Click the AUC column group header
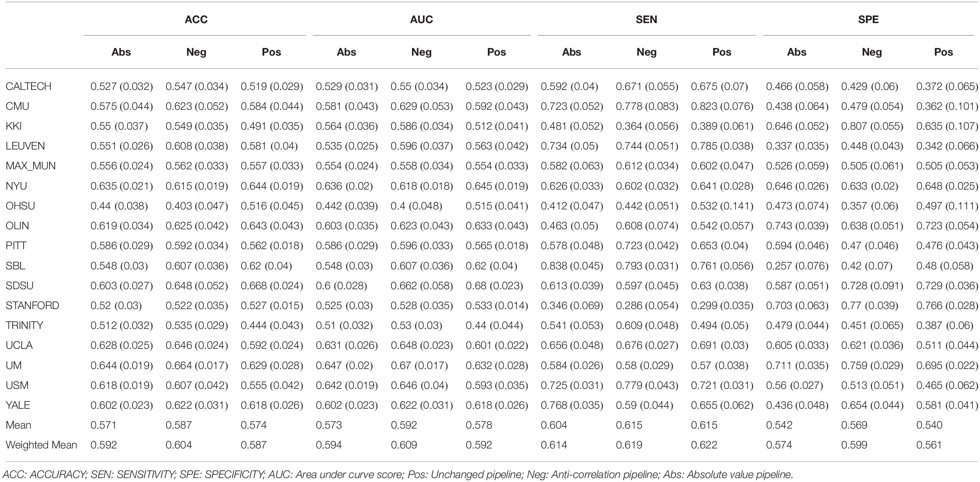 tap(421, 19)
